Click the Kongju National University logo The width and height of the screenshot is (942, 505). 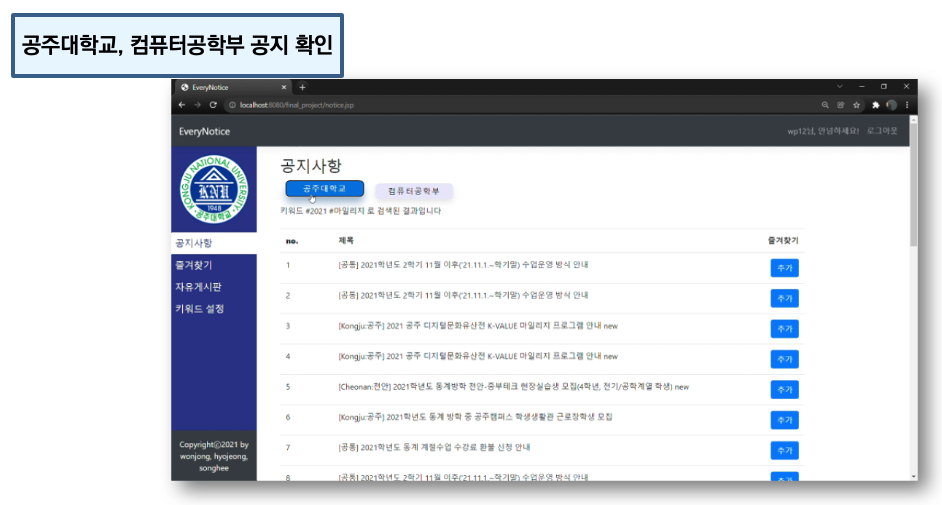point(214,189)
